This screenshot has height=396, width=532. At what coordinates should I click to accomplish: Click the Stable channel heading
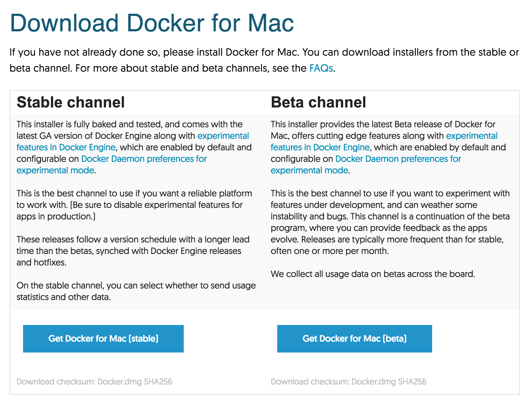point(71,102)
